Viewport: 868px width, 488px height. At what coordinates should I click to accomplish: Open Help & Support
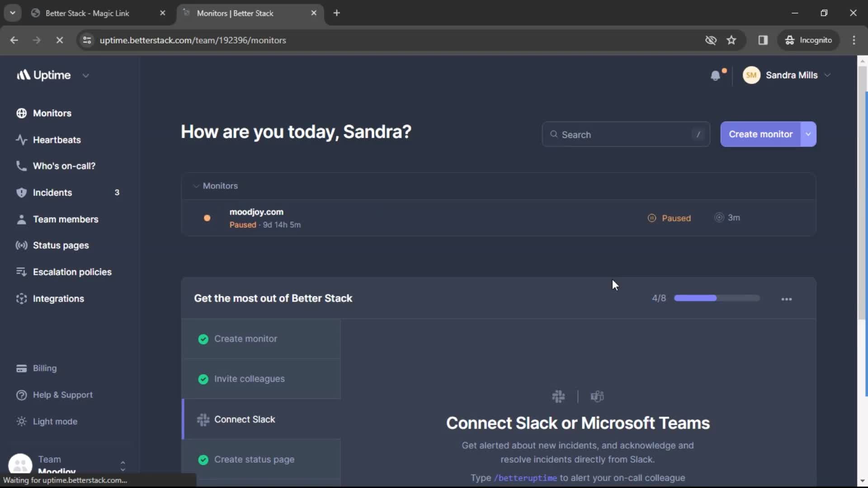point(62,395)
